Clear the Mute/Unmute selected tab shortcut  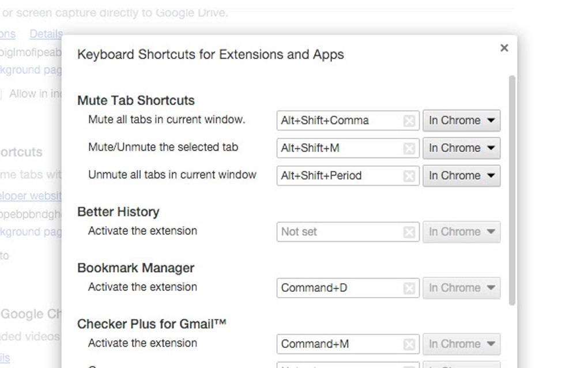(x=409, y=148)
